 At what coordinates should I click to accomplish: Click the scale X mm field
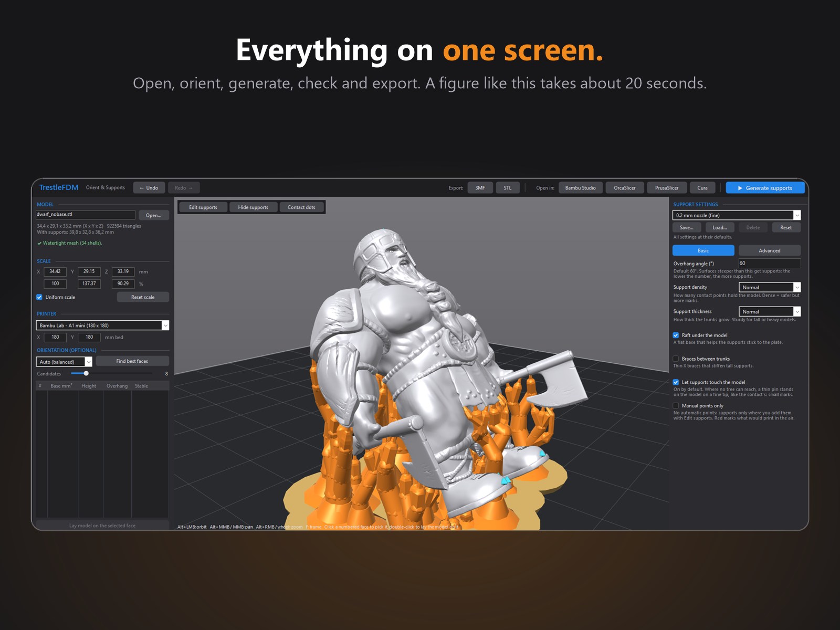click(x=55, y=271)
